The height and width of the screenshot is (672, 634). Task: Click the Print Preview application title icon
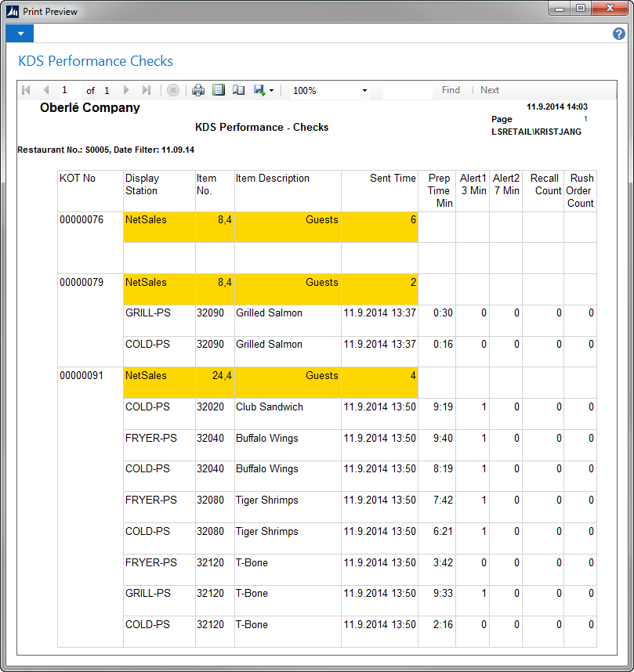pos(13,12)
